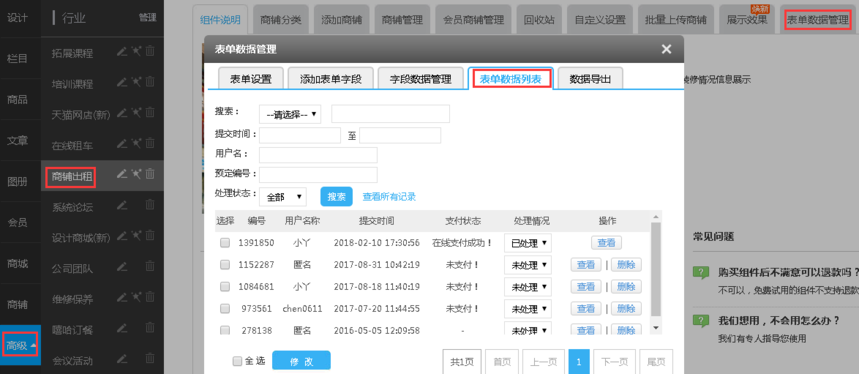Open the 会员 sidebar section
This screenshot has height=374, width=859.
tap(18, 222)
